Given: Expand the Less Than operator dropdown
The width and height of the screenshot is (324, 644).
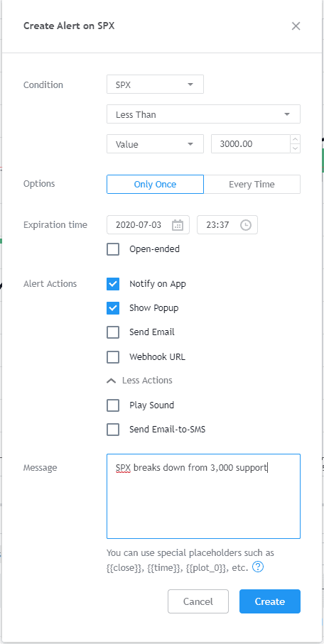Looking at the screenshot, I should point(203,114).
